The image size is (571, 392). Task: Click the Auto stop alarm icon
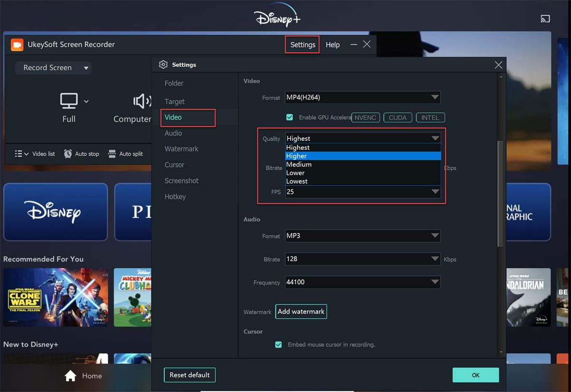(x=68, y=154)
